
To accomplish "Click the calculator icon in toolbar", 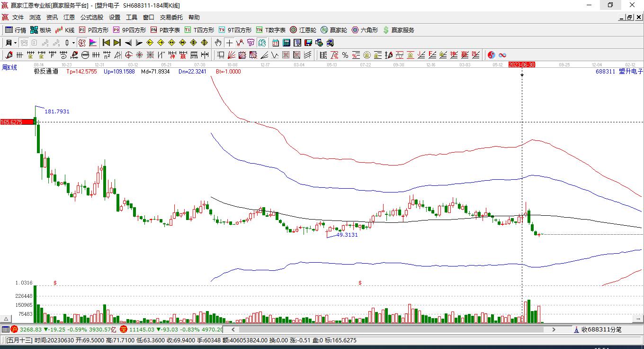I will click(286, 43).
